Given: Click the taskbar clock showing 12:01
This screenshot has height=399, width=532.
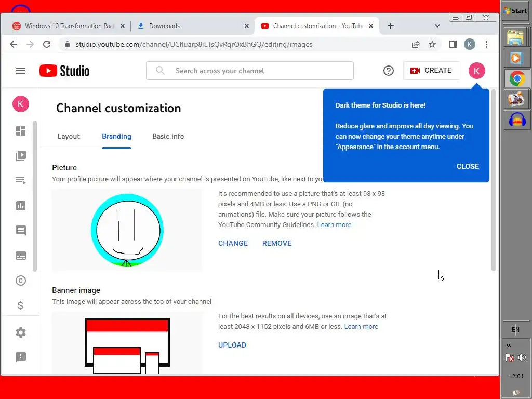Looking at the screenshot, I should (x=516, y=376).
